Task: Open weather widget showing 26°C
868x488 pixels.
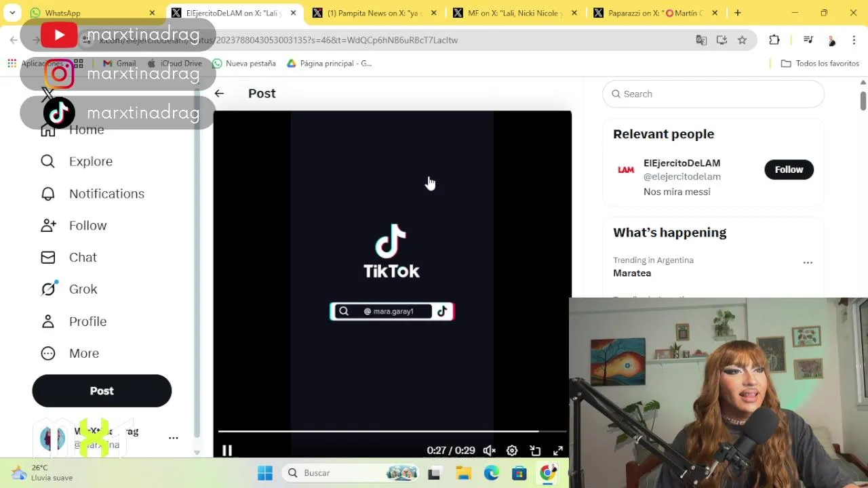Action: pos(42,473)
